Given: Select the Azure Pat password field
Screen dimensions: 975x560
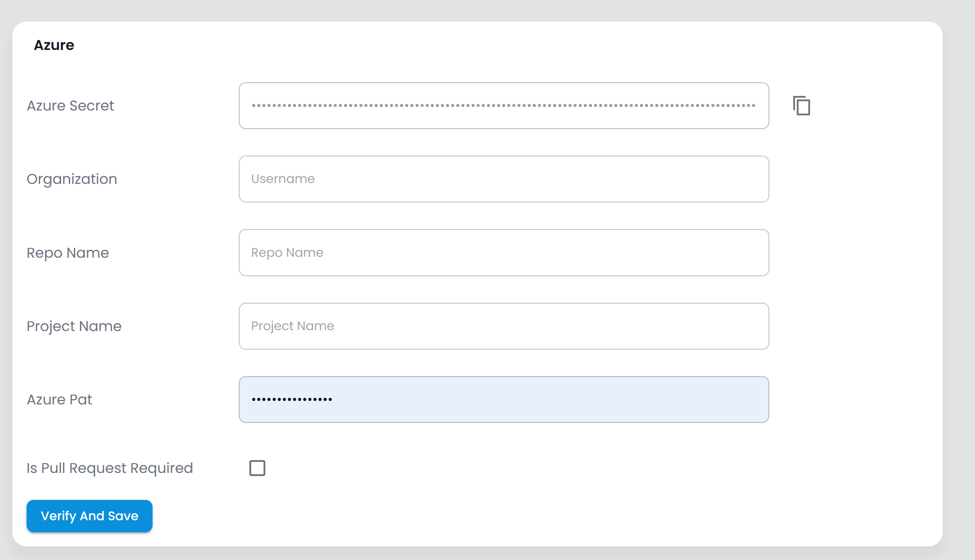Looking at the screenshot, I should (504, 400).
